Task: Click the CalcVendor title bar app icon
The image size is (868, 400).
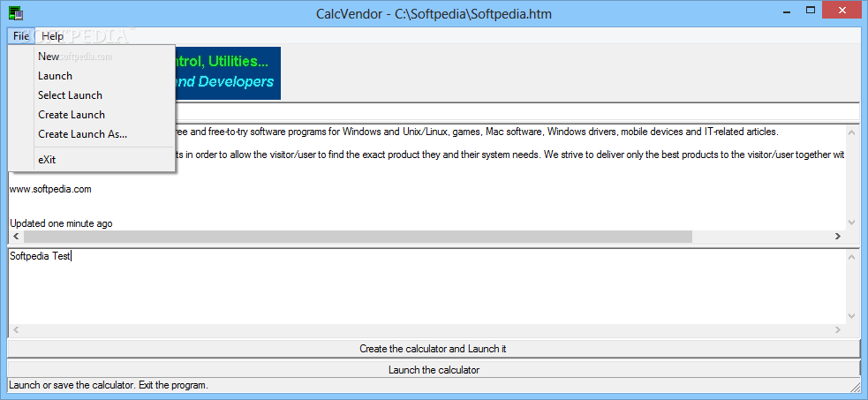Action: click(x=15, y=12)
